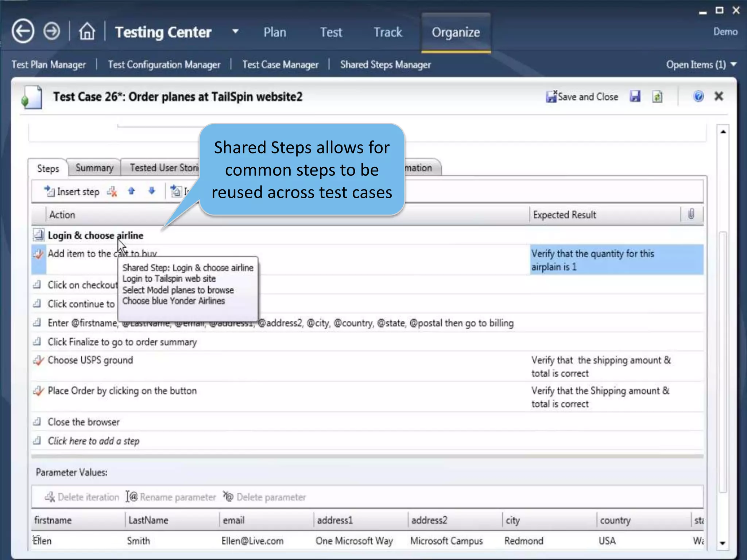Viewport: 747px width, 560px height.
Task: Click Insert step
Action: [x=71, y=191]
